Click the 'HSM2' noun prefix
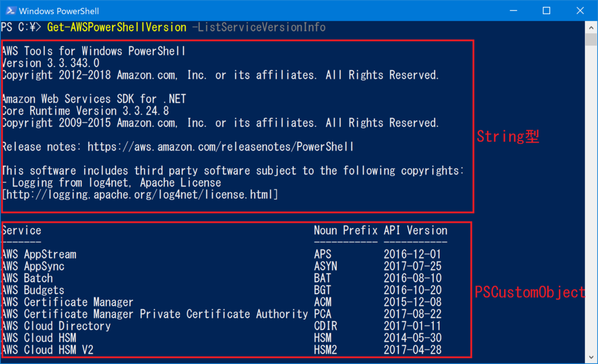 (x=325, y=350)
